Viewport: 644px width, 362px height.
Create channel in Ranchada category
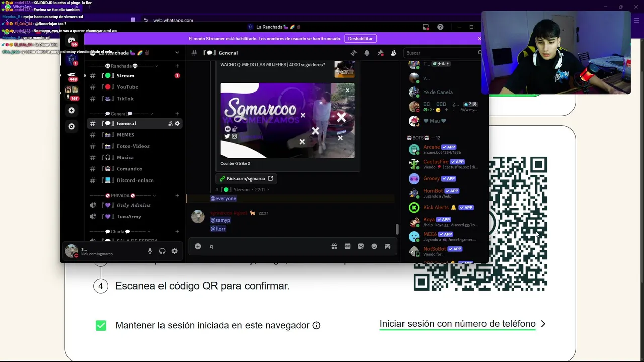tap(177, 66)
